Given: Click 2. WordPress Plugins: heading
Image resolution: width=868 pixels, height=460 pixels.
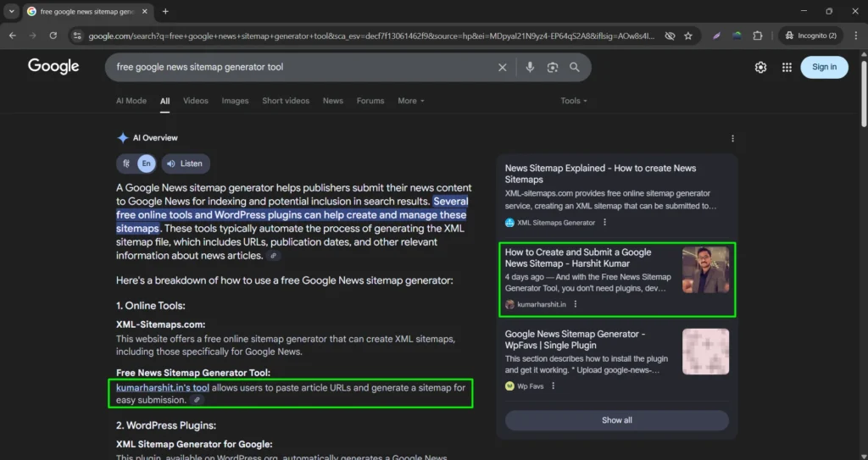Looking at the screenshot, I should click(x=166, y=425).
